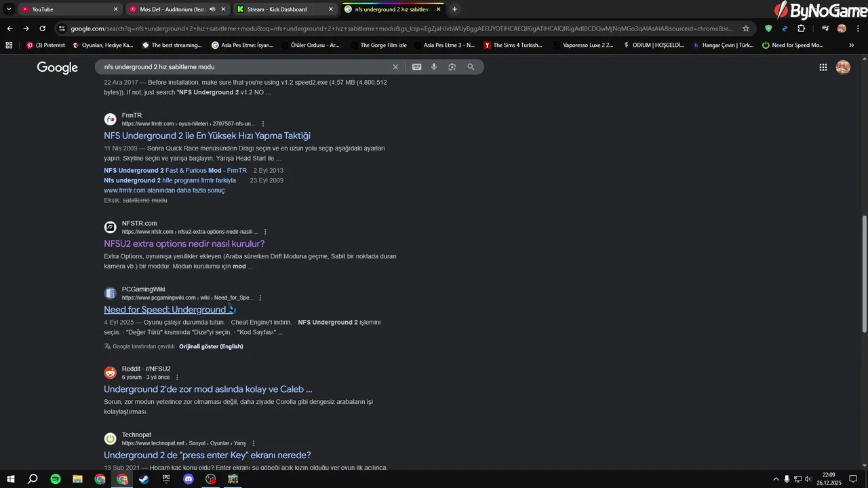Open more options for the FrmTR result
Screen dimensions: 868x488
(x=263, y=124)
